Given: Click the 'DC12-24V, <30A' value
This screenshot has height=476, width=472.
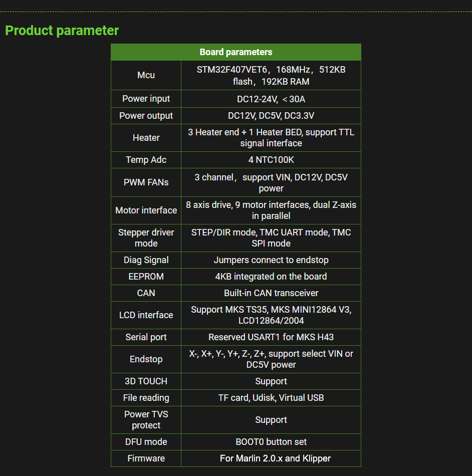Looking at the screenshot, I should 271,99.
